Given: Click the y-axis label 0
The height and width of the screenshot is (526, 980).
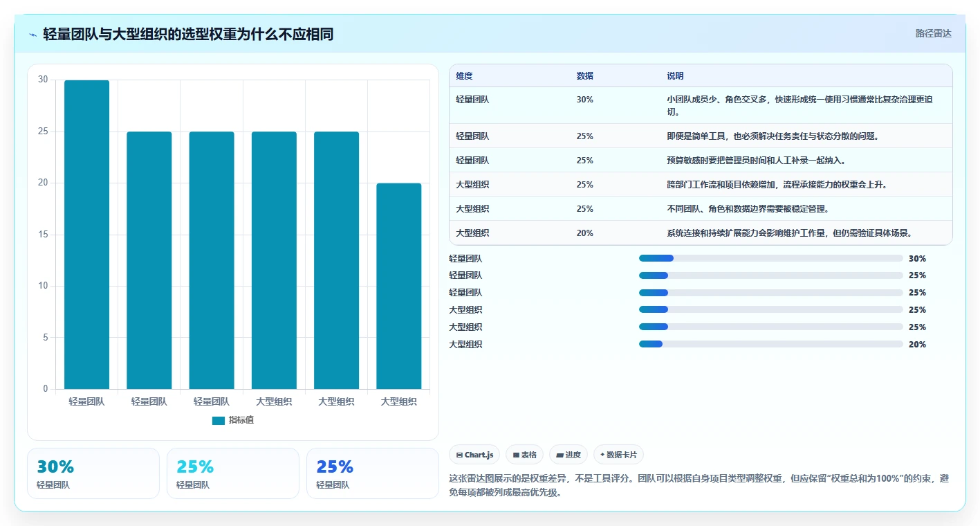Looking at the screenshot, I should tap(46, 389).
